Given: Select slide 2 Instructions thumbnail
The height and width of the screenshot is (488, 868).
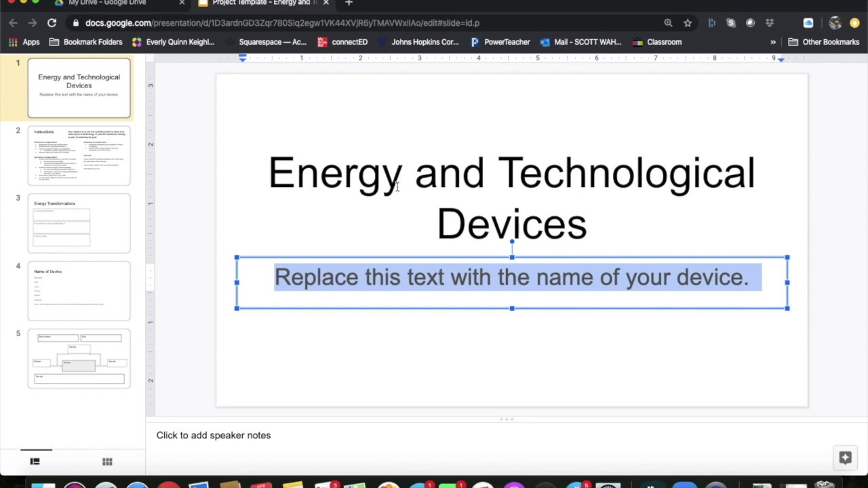Looking at the screenshot, I should [79, 156].
